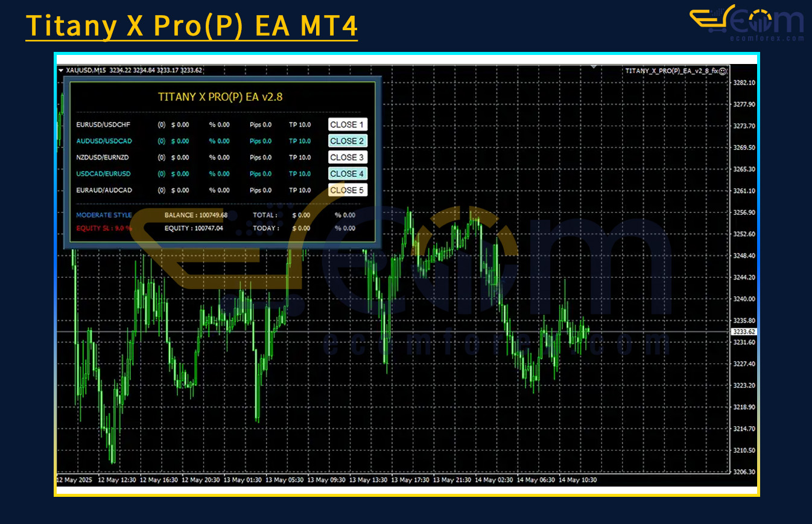
Task: Click the TP 10.0 value in EURUSD/USDCHF row
Action: click(x=300, y=125)
